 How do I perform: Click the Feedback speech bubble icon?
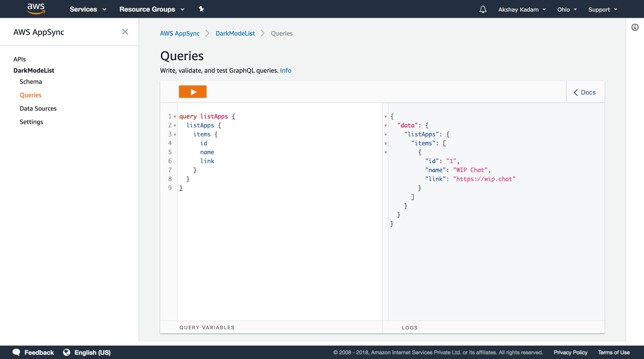point(17,352)
